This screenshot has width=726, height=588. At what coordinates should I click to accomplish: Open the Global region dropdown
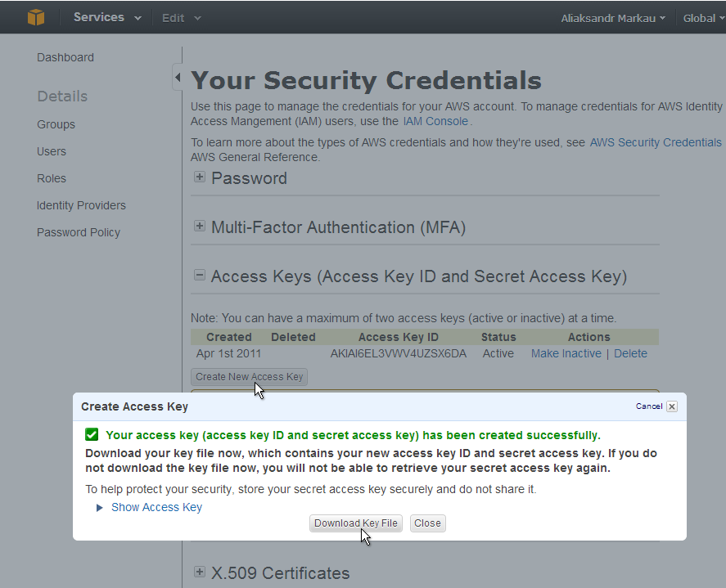coord(703,19)
